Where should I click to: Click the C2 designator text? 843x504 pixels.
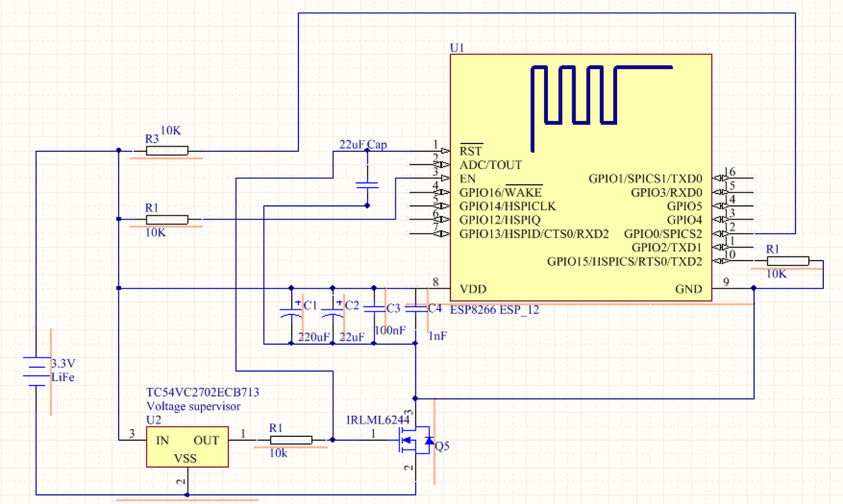352,306
